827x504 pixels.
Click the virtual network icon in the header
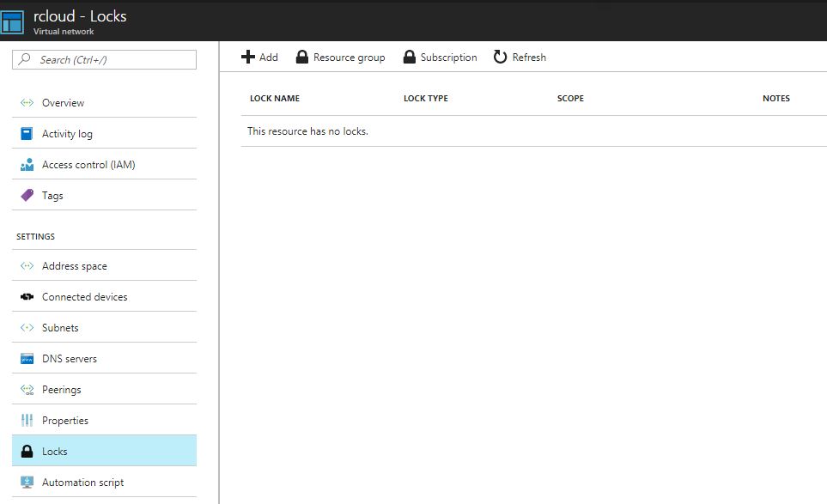[x=13, y=21]
